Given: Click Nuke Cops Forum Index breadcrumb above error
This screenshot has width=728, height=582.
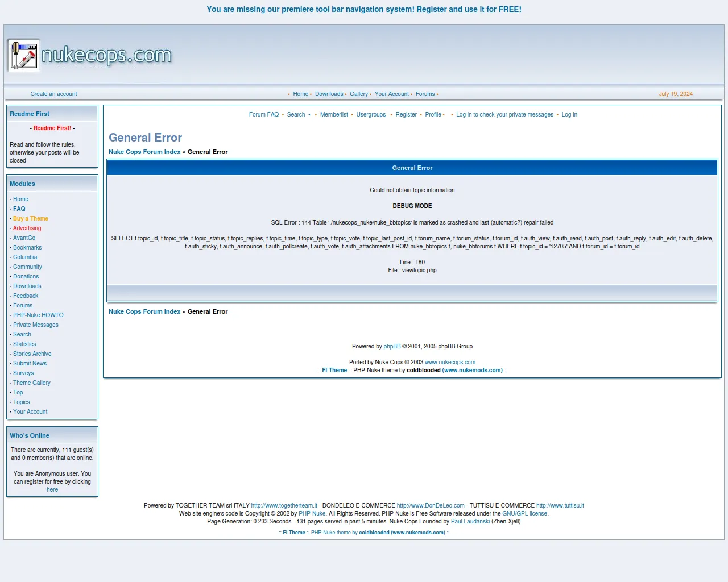Looking at the screenshot, I should tap(144, 152).
